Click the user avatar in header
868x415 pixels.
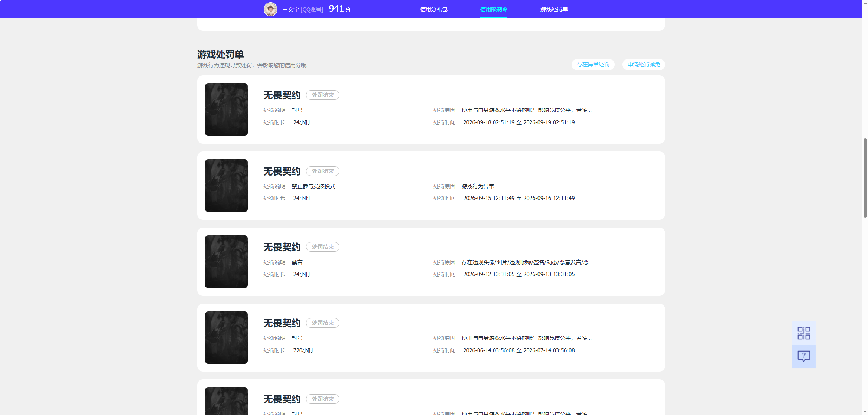(x=270, y=9)
